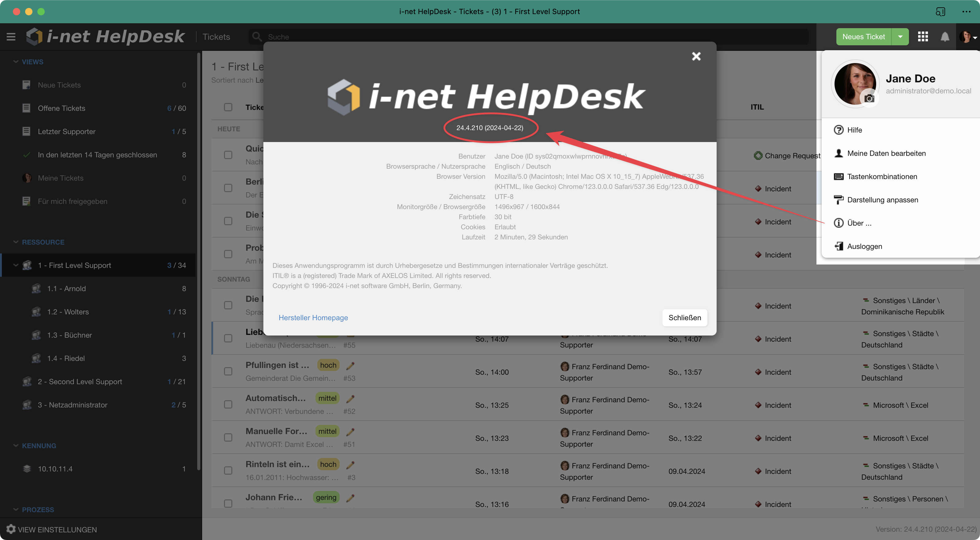Click the Offene Tickets view icon
Image resolution: width=980 pixels, height=540 pixels.
[26, 108]
